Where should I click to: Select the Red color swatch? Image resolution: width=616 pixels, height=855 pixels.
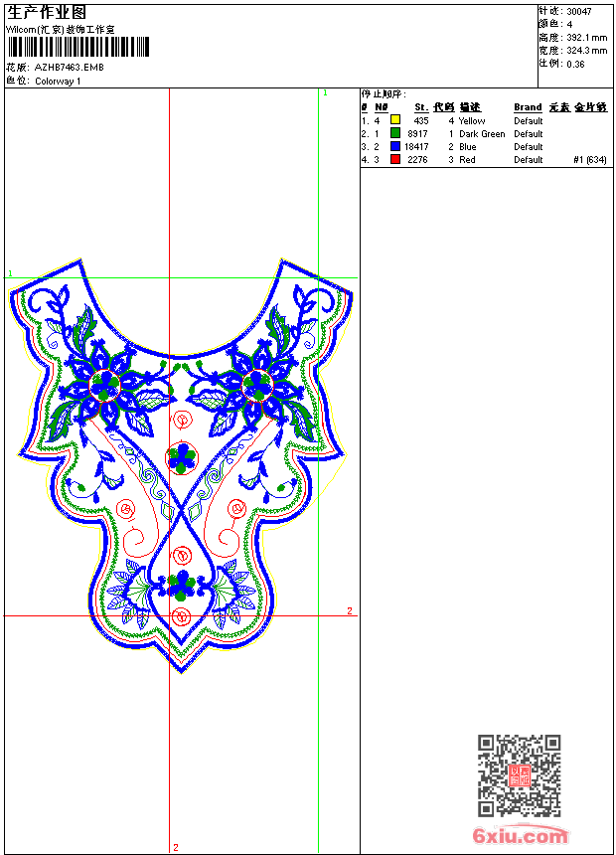[395, 159]
